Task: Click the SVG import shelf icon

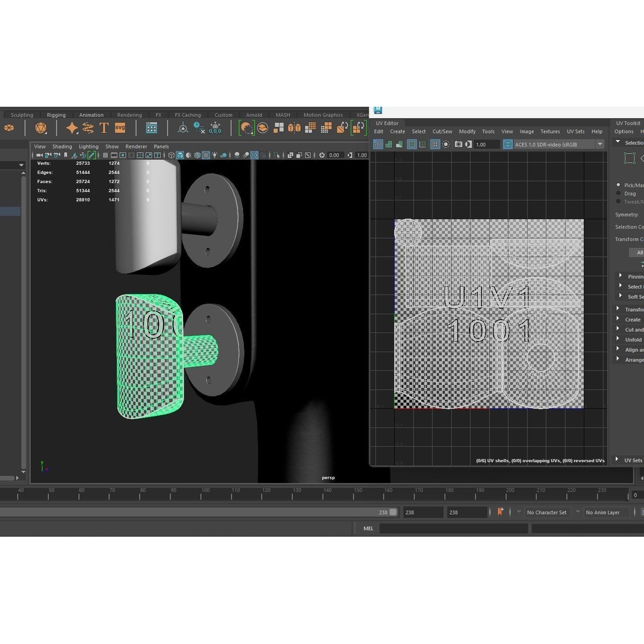Action: pyautogui.click(x=120, y=128)
